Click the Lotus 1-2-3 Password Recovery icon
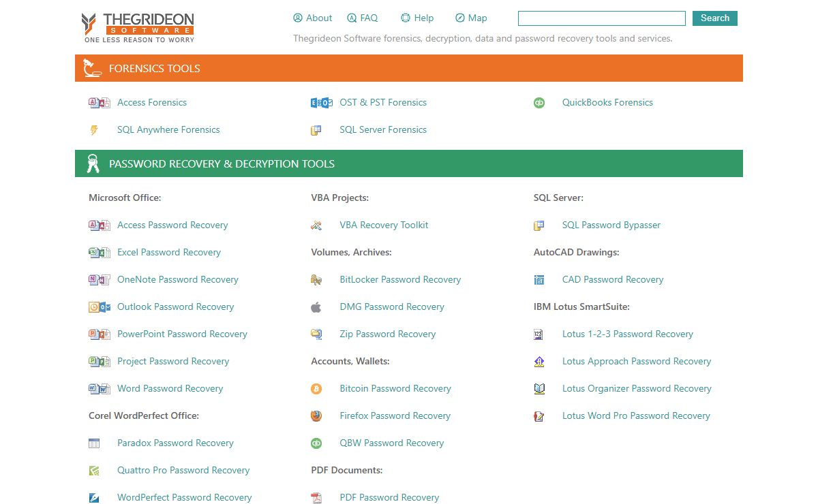 click(539, 334)
